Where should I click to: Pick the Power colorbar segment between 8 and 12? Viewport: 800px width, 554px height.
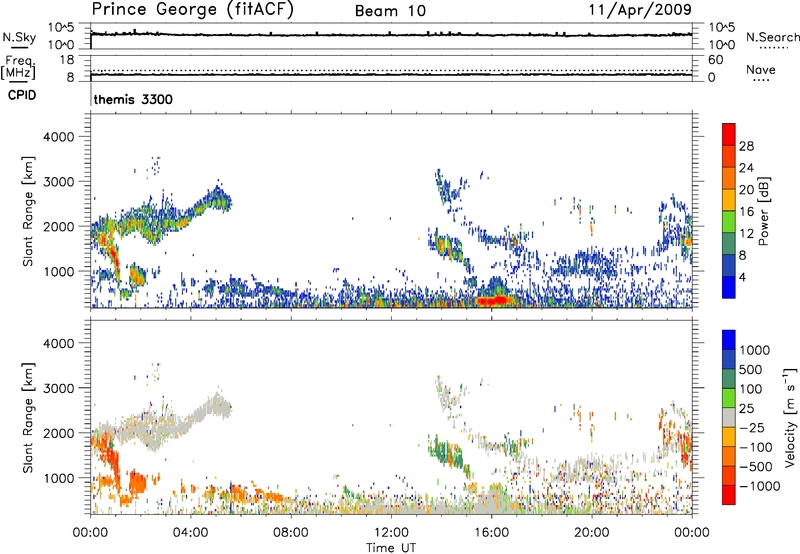[x=729, y=244]
